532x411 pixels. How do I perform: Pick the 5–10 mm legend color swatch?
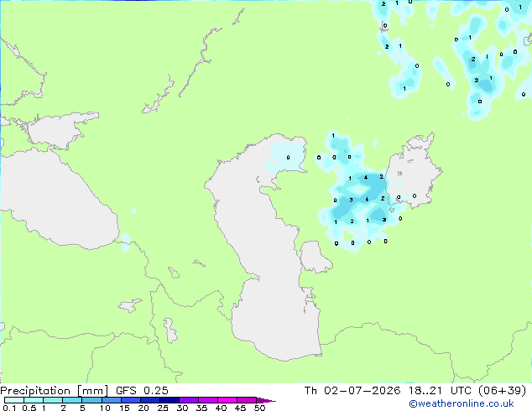pos(91,400)
